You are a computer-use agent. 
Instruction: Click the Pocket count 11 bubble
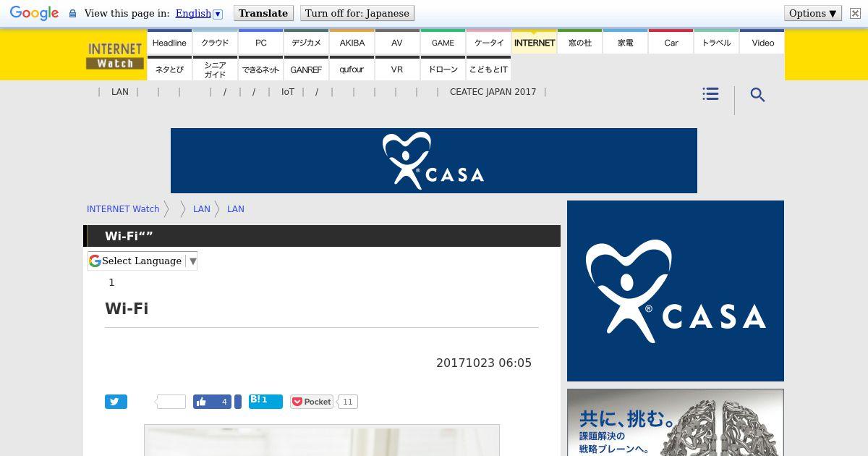coord(348,402)
